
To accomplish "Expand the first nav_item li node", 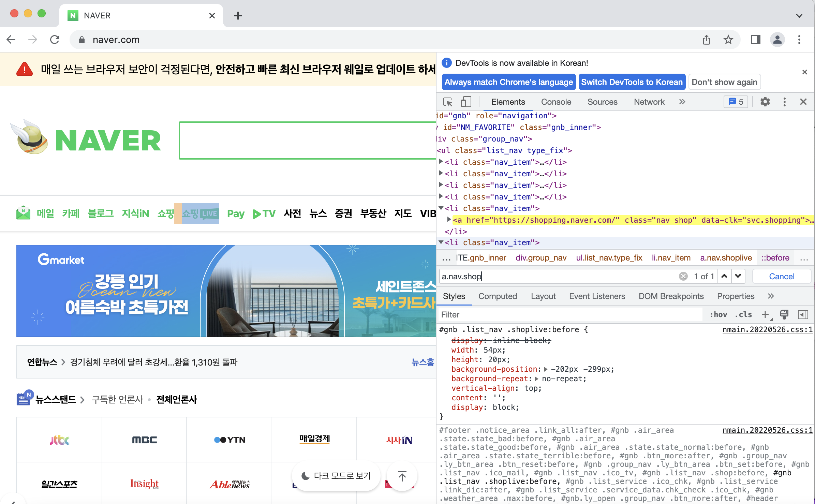I will coord(441,162).
